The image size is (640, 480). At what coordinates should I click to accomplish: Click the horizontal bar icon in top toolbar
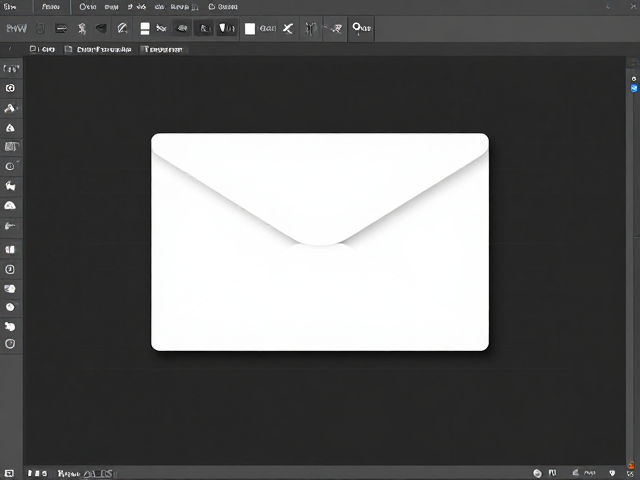click(x=61, y=28)
